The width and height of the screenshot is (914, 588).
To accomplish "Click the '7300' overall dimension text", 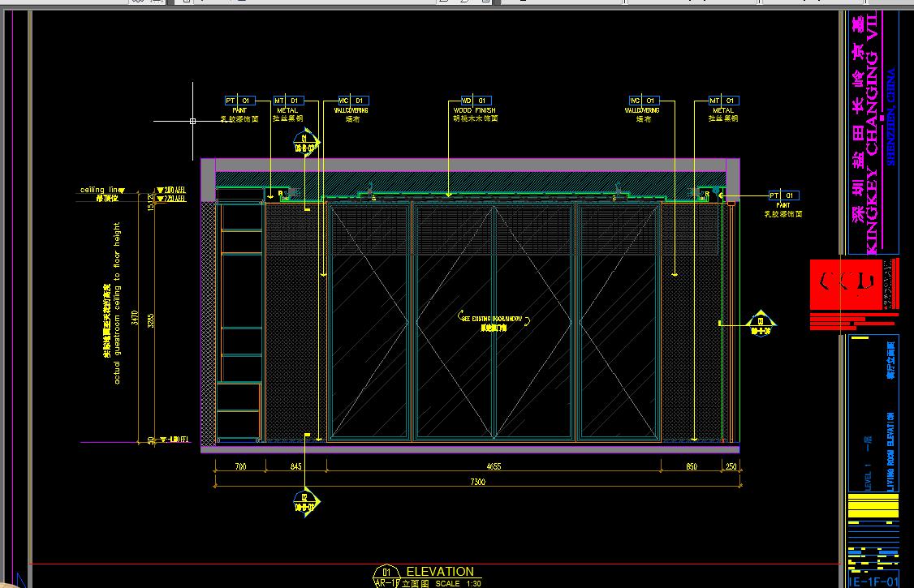I will (477, 482).
